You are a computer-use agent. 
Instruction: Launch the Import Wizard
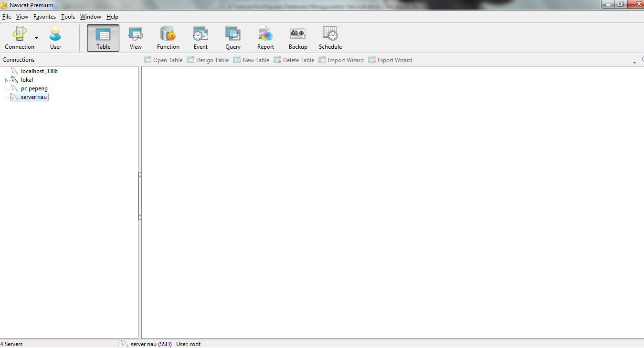tap(341, 60)
